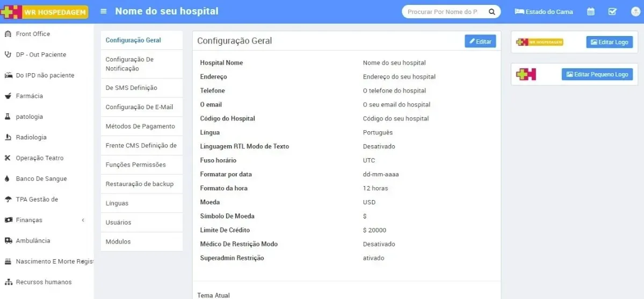Open Configuração De Notificação settings
The image size is (644, 299).
(x=142, y=64)
